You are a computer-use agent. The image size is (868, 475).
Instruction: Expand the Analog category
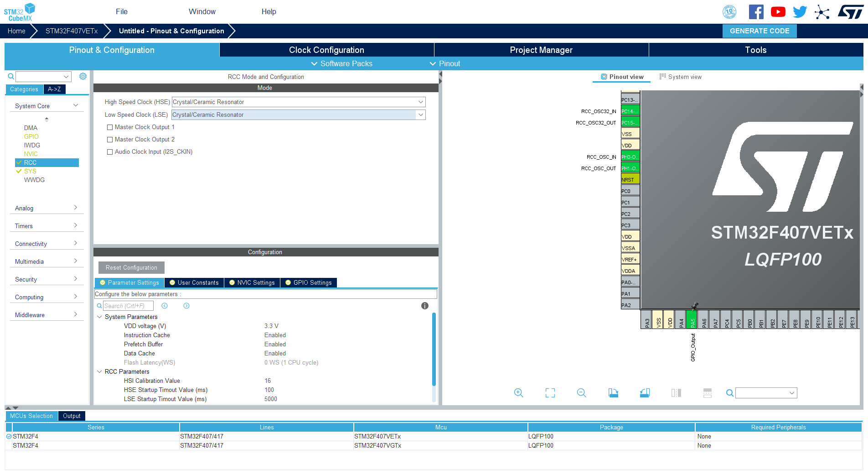tap(46, 208)
